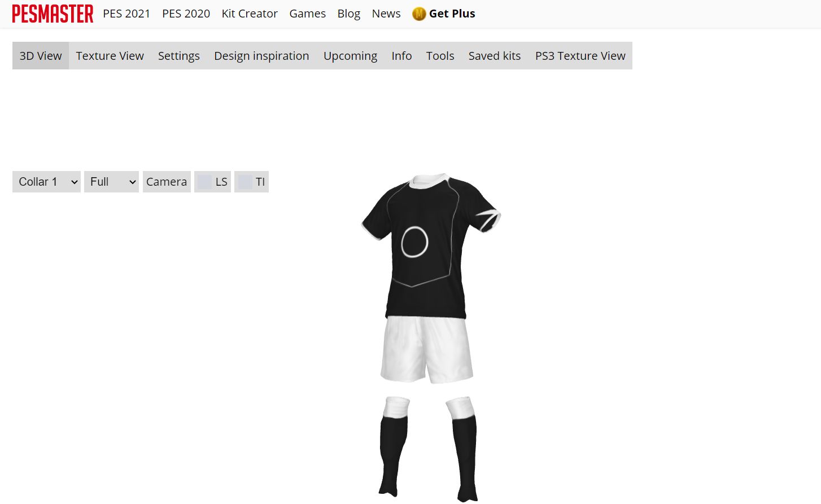
Task: Click the gold coin Get Plus icon
Action: [419, 14]
